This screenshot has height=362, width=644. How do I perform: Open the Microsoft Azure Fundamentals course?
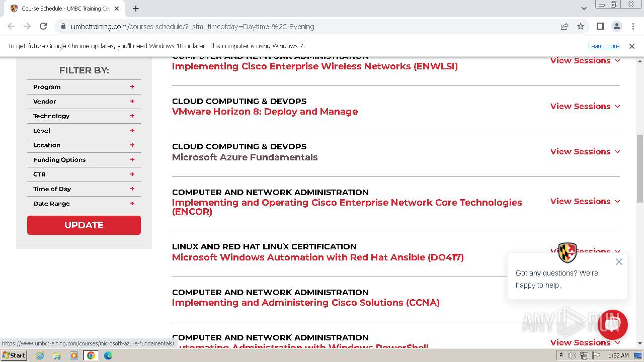[245, 157]
